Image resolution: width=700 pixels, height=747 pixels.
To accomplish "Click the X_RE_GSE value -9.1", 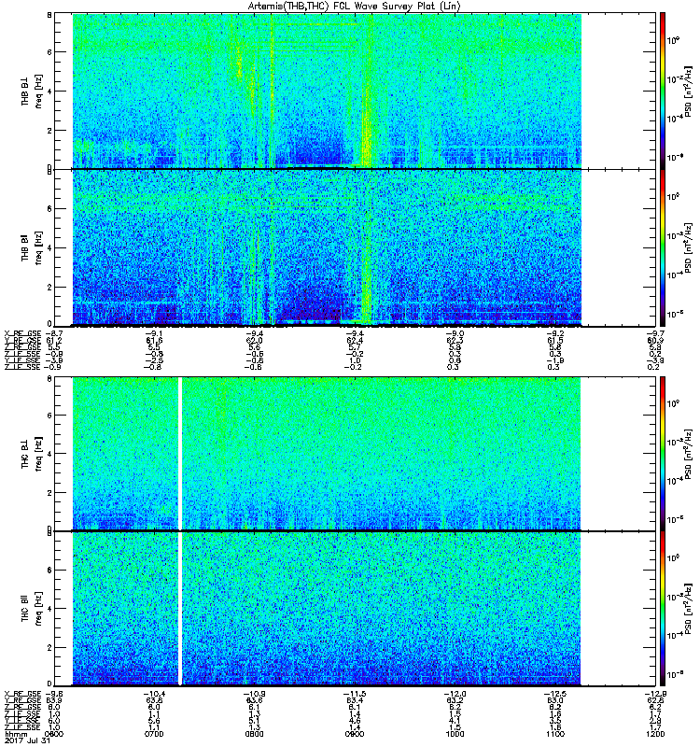I will pos(154,334).
